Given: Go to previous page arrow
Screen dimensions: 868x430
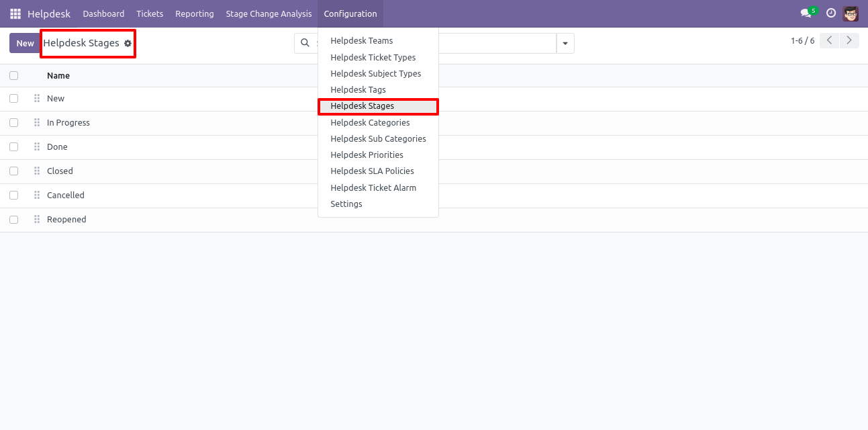Looking at the screenshot, I should [x=830, y=41].
